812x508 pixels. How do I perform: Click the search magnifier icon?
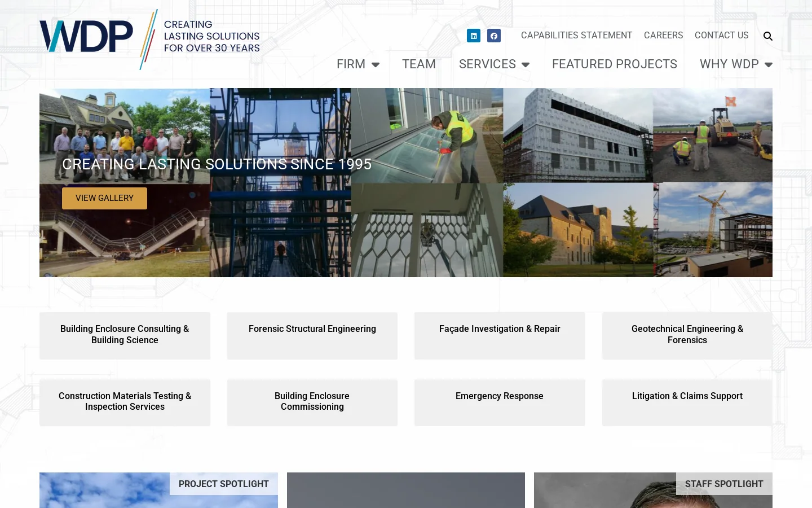[x=768, y=36]
